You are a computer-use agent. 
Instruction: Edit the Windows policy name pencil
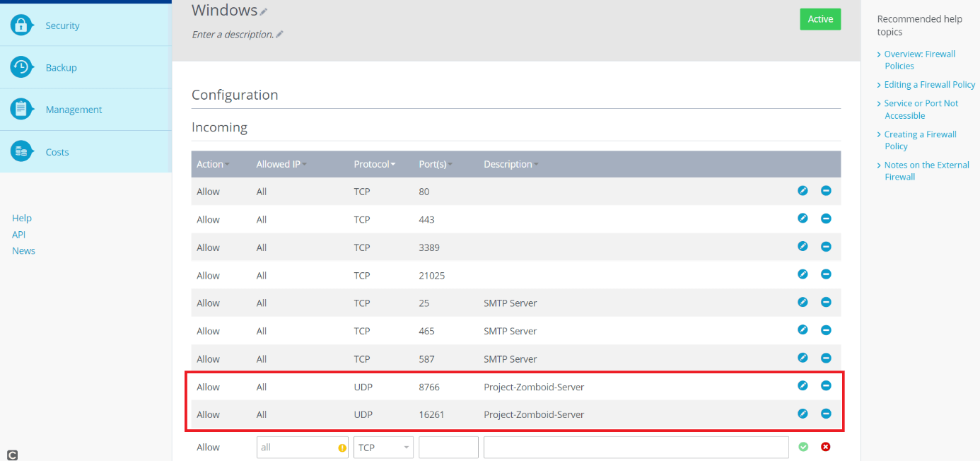[264, 11]
